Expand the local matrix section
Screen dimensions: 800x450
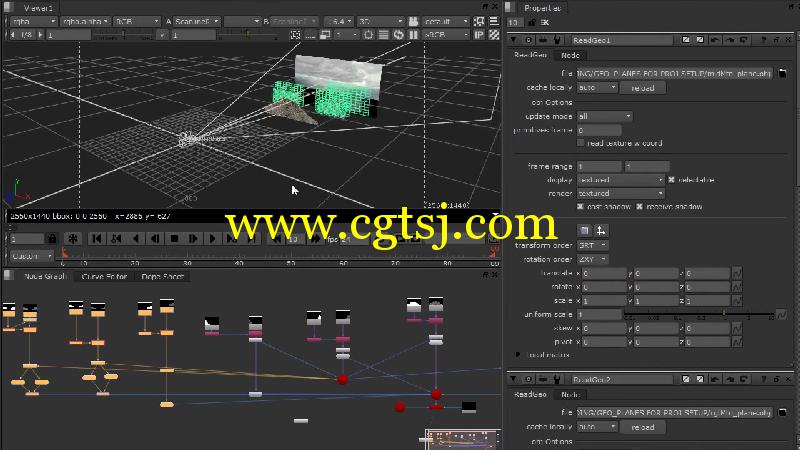click(518, 354)
